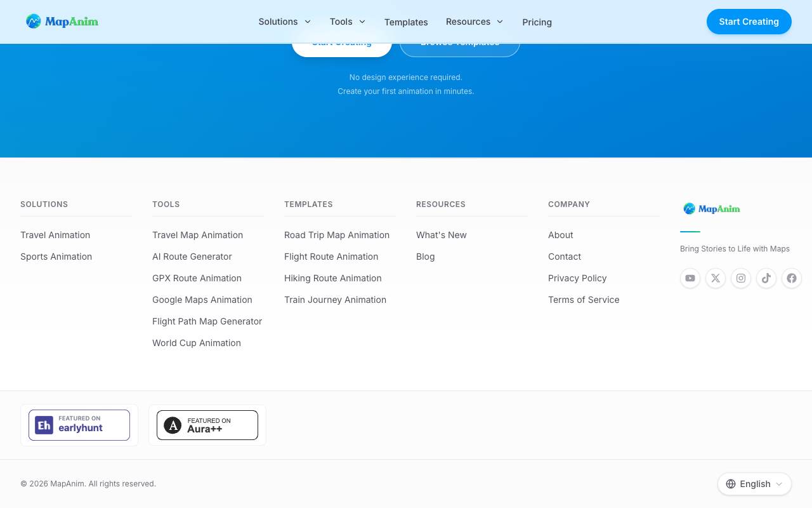This screenshot has height=508, width=812.
Task: Open the What's New link
Action: 442,235
